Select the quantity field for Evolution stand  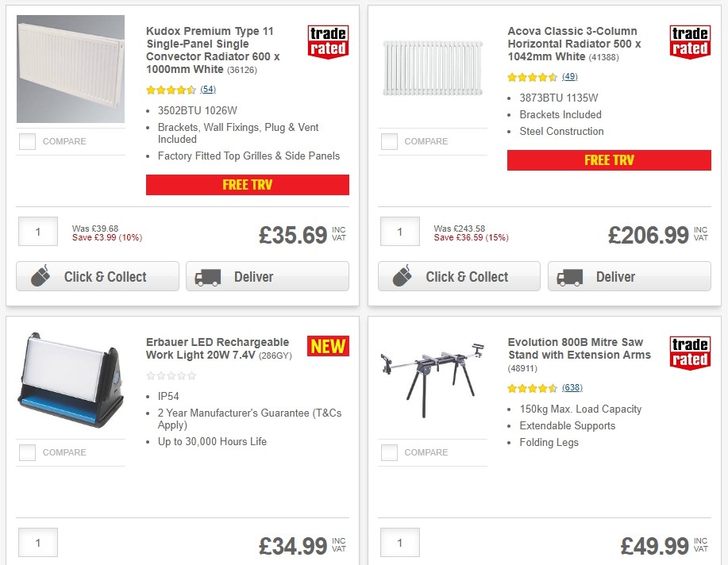[399, 543]
